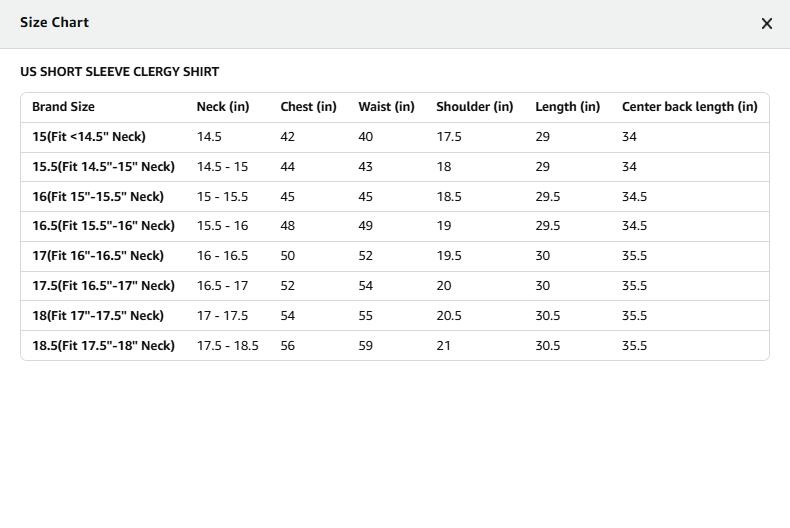Select the 18.5(Fit 17.5"-18" Neck) row
This screenshot has height=528, width=790.
click(103, 346)
